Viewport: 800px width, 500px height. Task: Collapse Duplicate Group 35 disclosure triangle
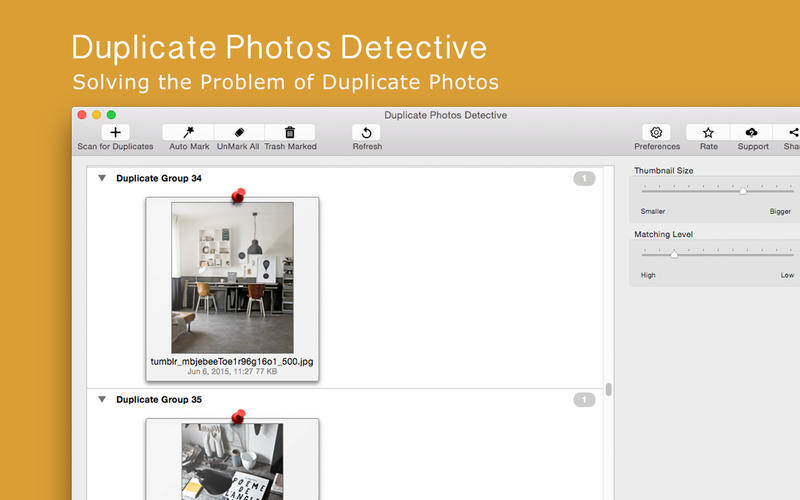coord(102,399)
